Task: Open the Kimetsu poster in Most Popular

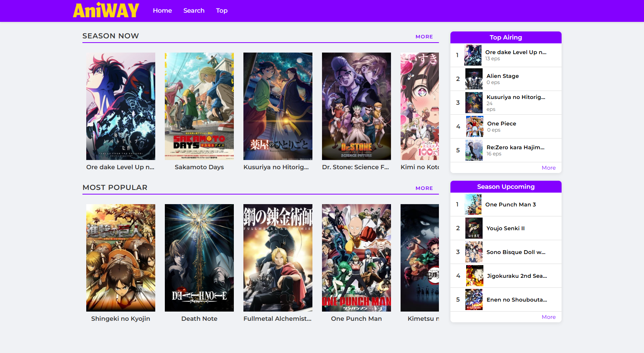Action: point(420,258)
